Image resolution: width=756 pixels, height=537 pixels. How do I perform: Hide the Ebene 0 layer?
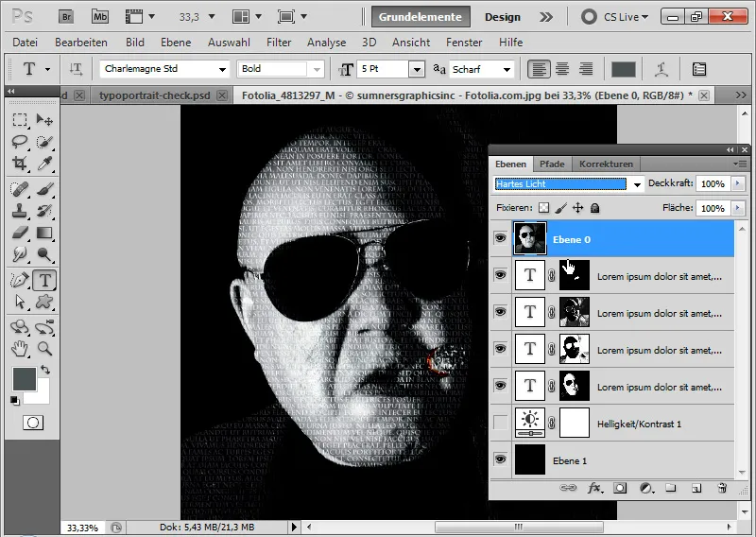[x=501, y=238]
